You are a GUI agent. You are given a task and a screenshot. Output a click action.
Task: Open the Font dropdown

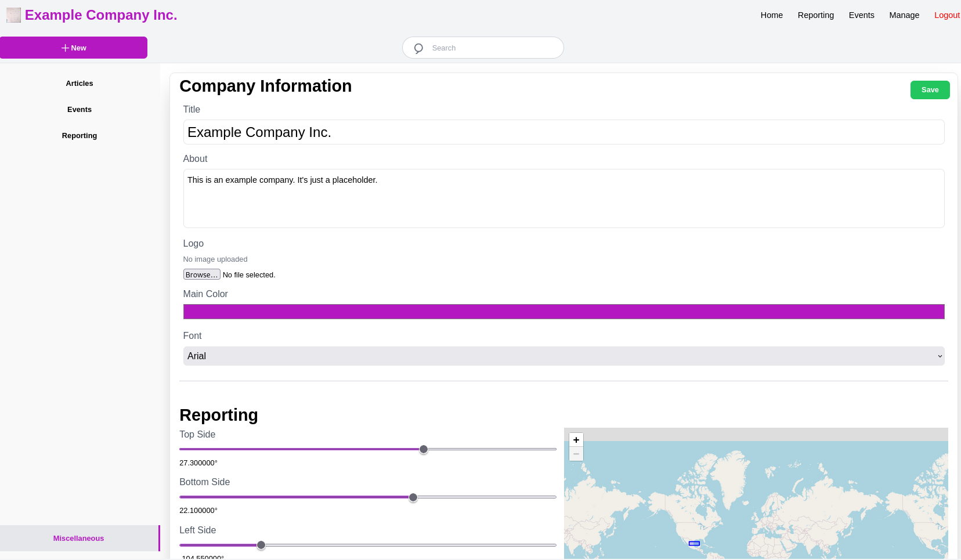click(x=563, y=356)
